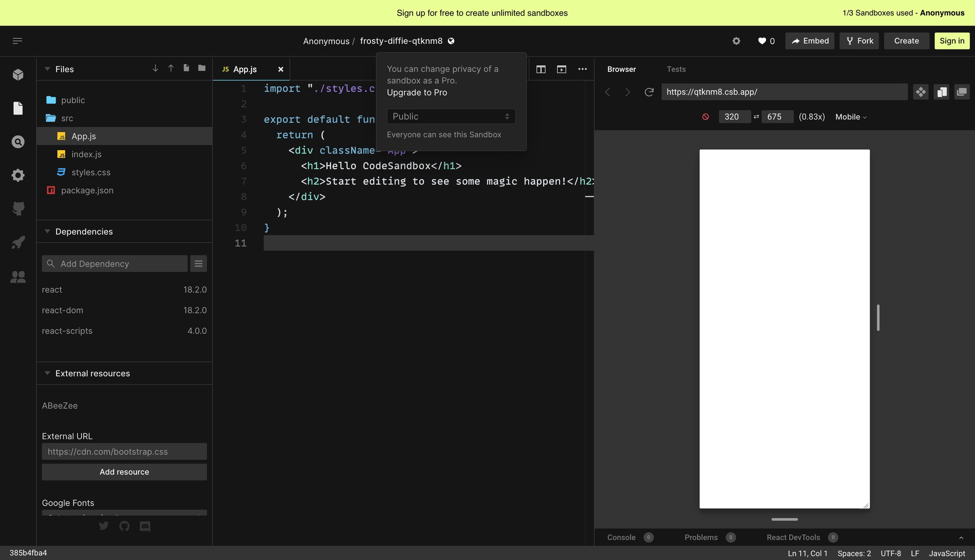Screen dimensions: 975x560
Task: Click the preview height field 675
Action: (777, 117)
